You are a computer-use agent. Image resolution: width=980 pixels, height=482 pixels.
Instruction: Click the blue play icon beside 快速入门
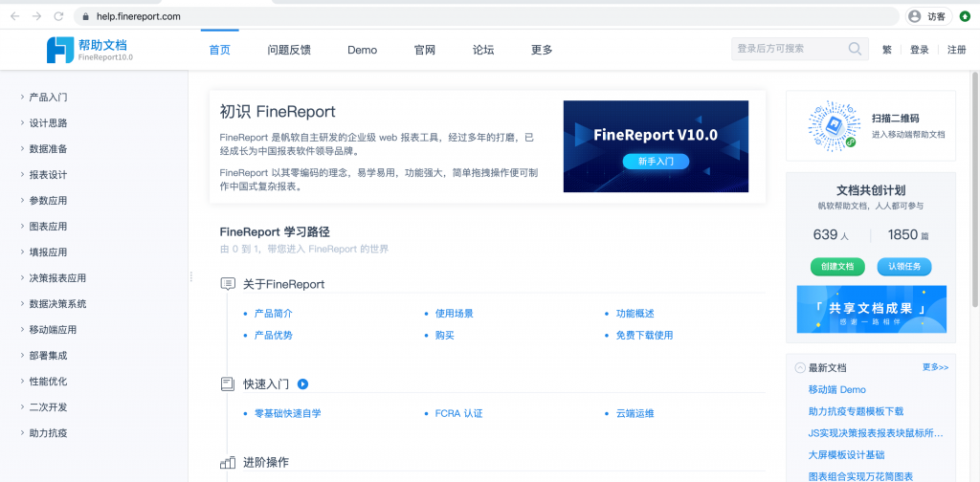point(302,384)
